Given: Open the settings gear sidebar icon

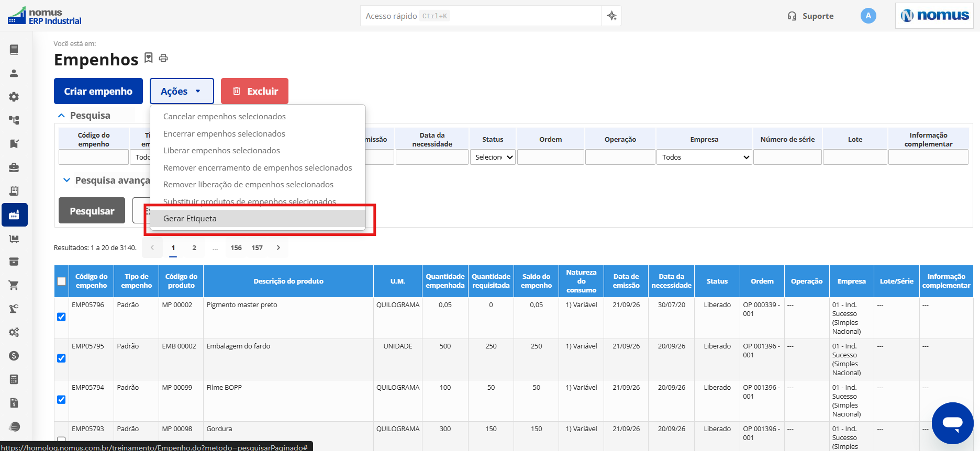Looking at the screenshot, I should tap(14, 97).
